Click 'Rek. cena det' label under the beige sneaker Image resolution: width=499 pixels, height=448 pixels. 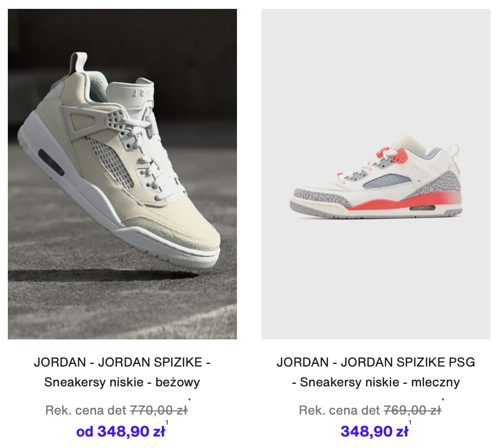click(86, 410)
